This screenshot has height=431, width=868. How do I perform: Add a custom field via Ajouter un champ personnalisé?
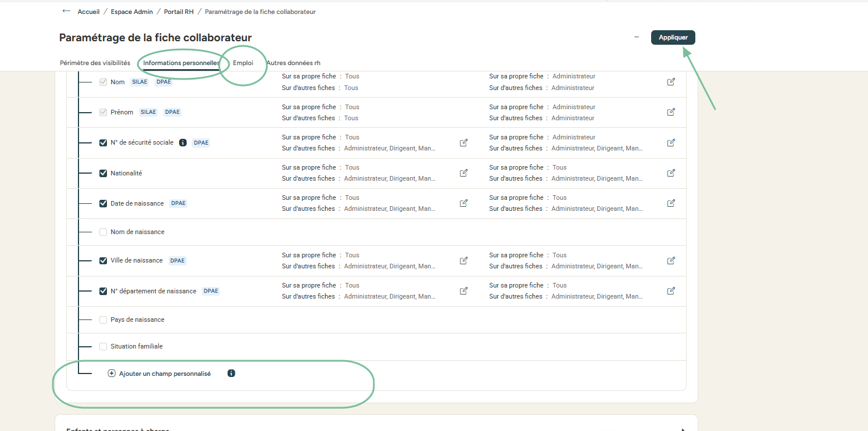pos(159,373)
